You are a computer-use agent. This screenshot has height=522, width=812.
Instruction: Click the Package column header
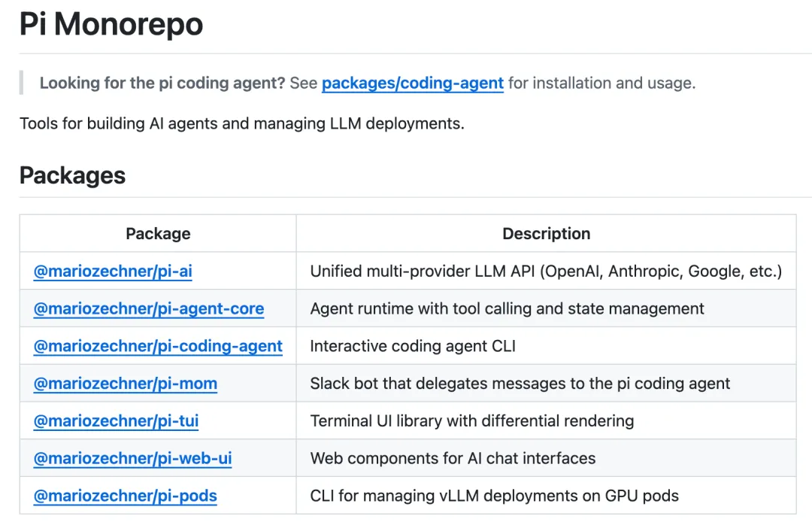click(x=158, y=234)
